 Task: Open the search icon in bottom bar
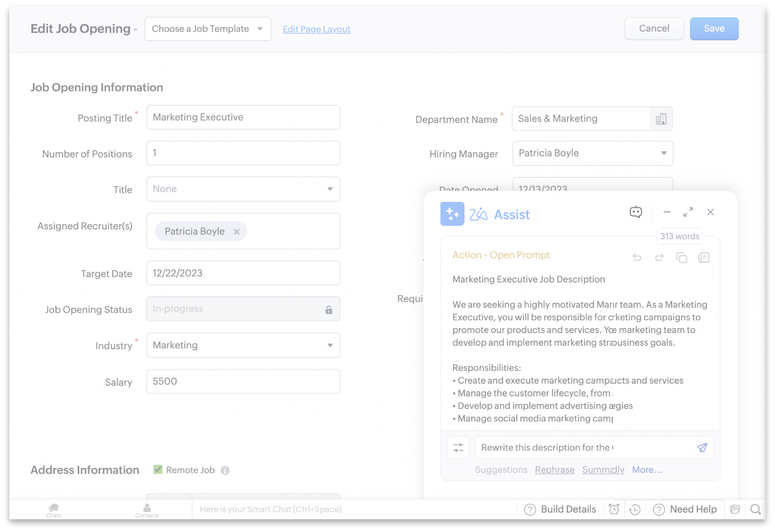tap(756, 510)
